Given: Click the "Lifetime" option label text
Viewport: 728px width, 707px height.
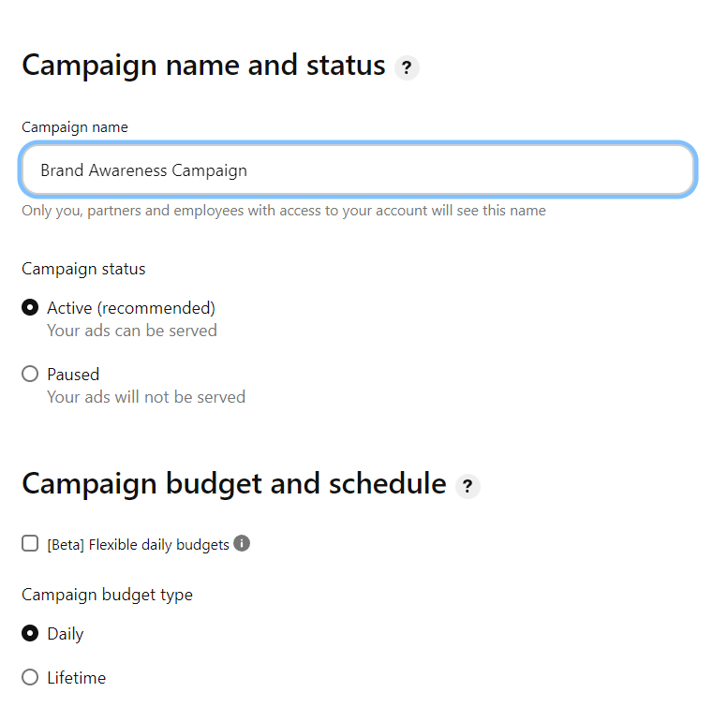Looking at the screenshot, I should (x=77, y=678).
